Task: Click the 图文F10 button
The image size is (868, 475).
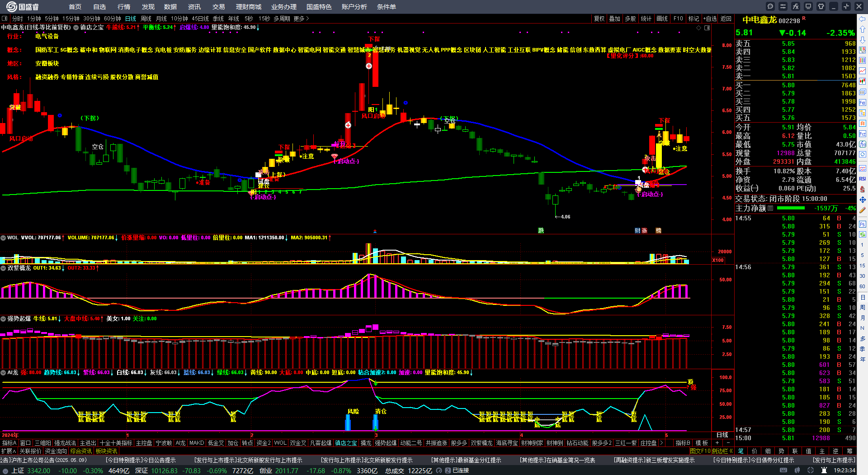Action: 700,451
